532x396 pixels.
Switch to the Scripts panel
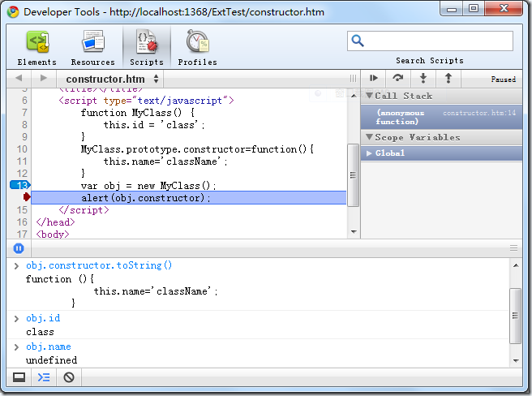point(147,48)
